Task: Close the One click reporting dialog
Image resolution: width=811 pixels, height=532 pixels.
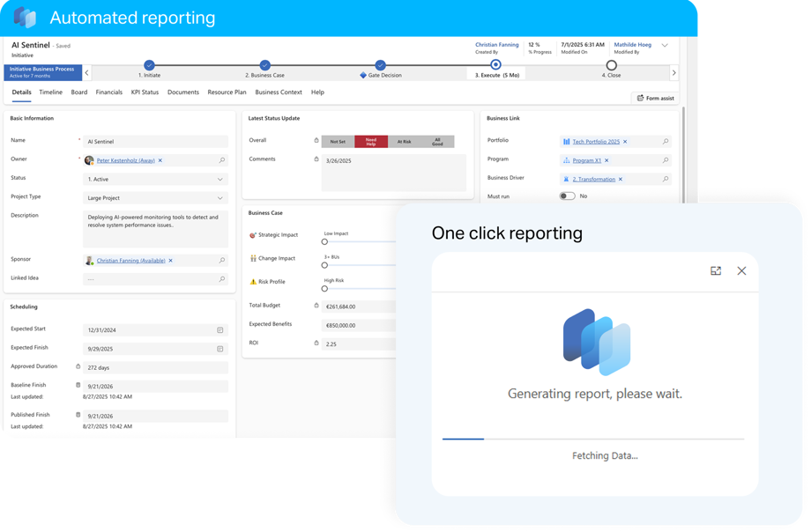Action: pos(741,270)
